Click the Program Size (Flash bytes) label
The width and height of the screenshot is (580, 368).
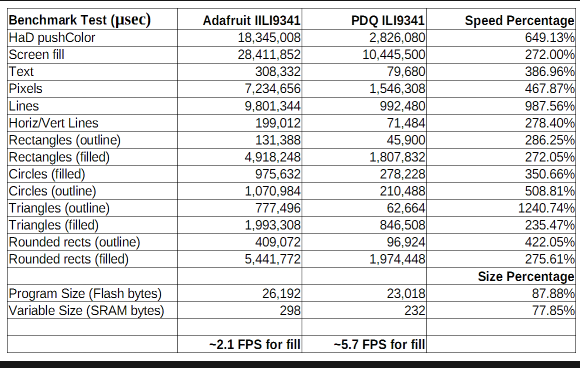pyautogui.click(x=85, y=294)
